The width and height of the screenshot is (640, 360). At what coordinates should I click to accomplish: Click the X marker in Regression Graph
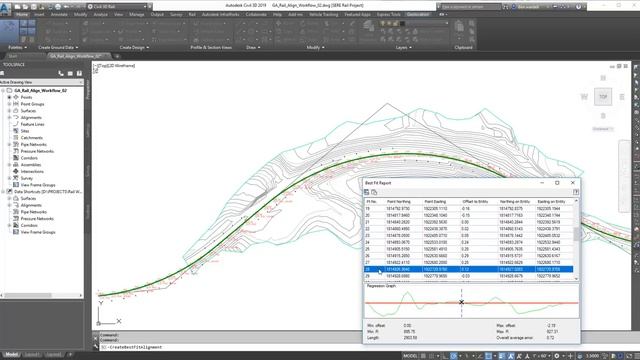pos(461,302)
